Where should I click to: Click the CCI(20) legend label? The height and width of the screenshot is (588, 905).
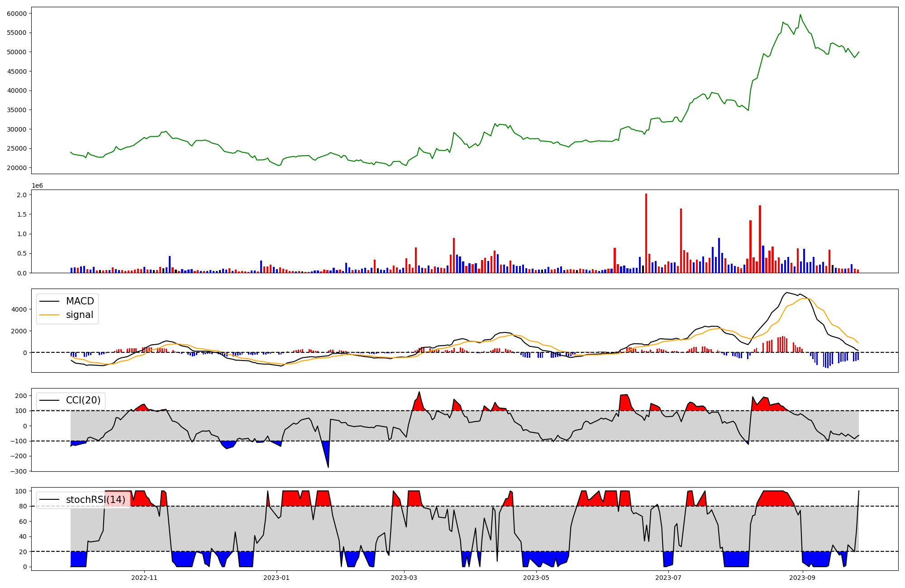(83, 400)
